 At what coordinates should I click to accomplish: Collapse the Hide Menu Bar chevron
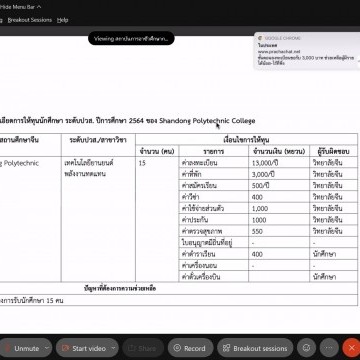(x=39, y=6)
